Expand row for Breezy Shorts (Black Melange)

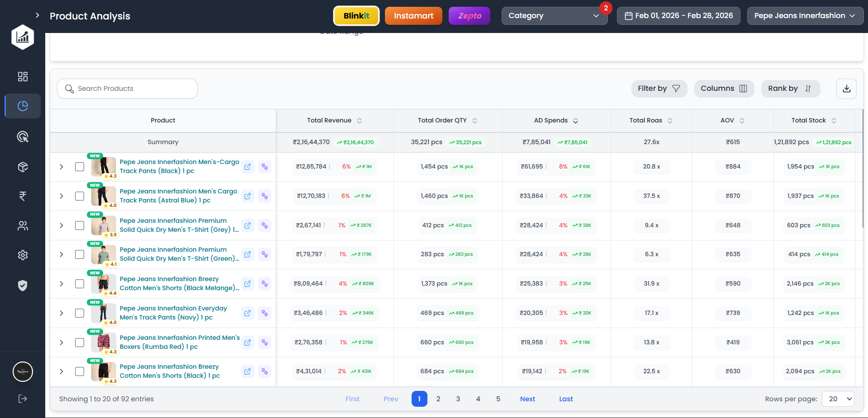(x=62, y=284)
